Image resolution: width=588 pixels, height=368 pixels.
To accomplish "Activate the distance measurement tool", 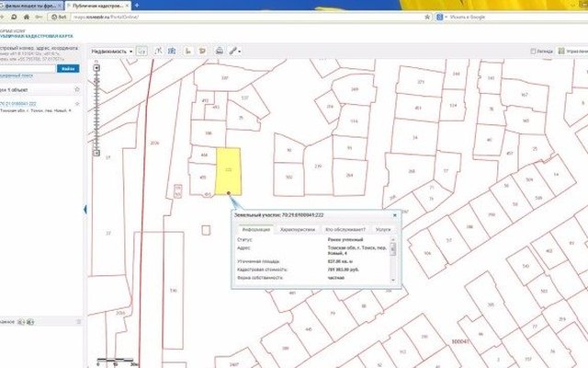I will point(158,51).
